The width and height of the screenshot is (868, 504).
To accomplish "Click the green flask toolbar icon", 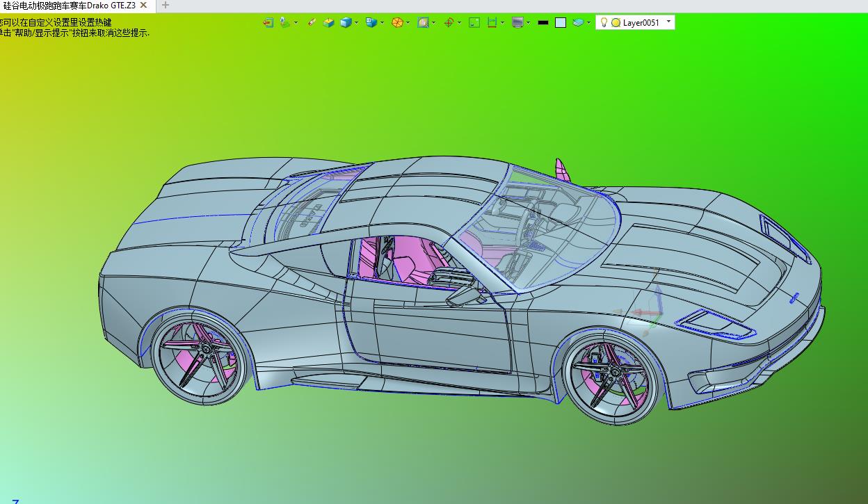I will click(x=285, y=22).
